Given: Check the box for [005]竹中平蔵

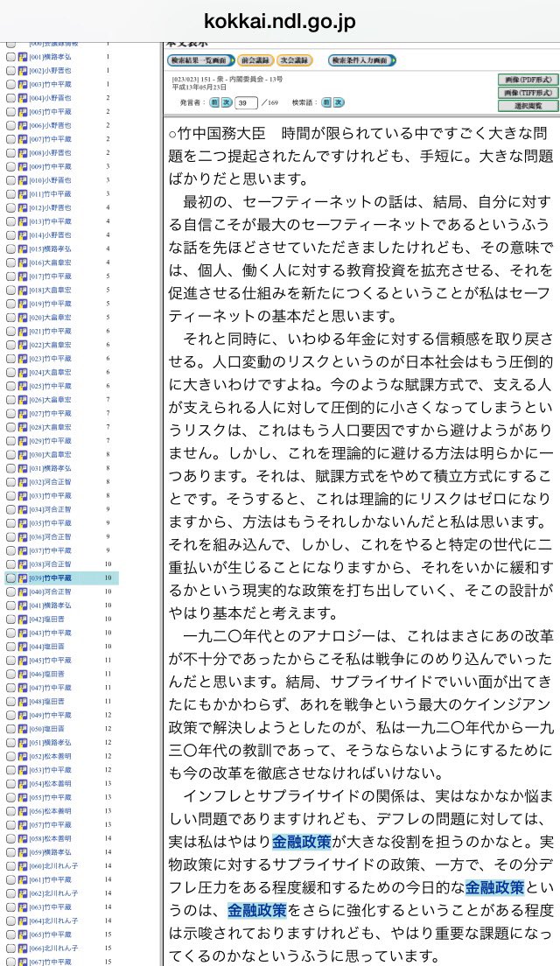Looking at the screenshot, I should coord(11,111).
